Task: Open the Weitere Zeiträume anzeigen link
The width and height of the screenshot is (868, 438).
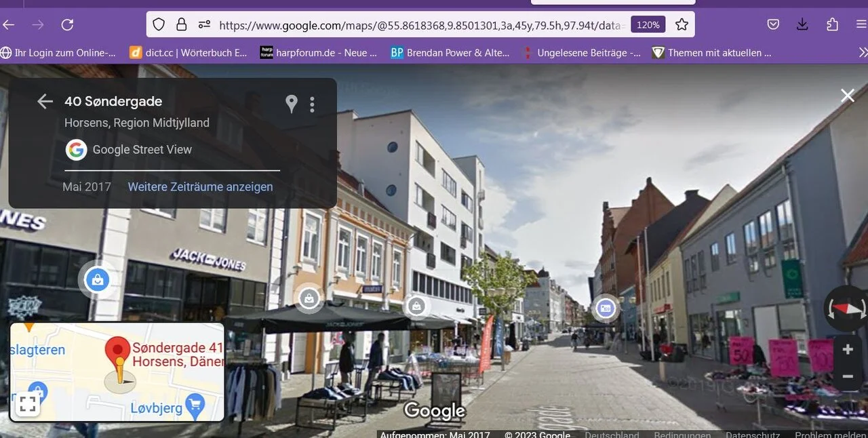Action: tap(200, 186)
